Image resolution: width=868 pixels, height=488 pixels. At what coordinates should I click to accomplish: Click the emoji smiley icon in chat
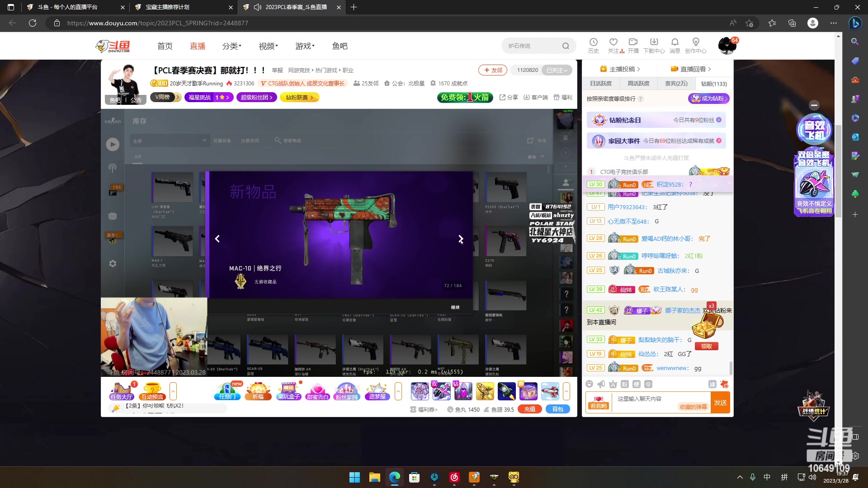click(589, 384)
